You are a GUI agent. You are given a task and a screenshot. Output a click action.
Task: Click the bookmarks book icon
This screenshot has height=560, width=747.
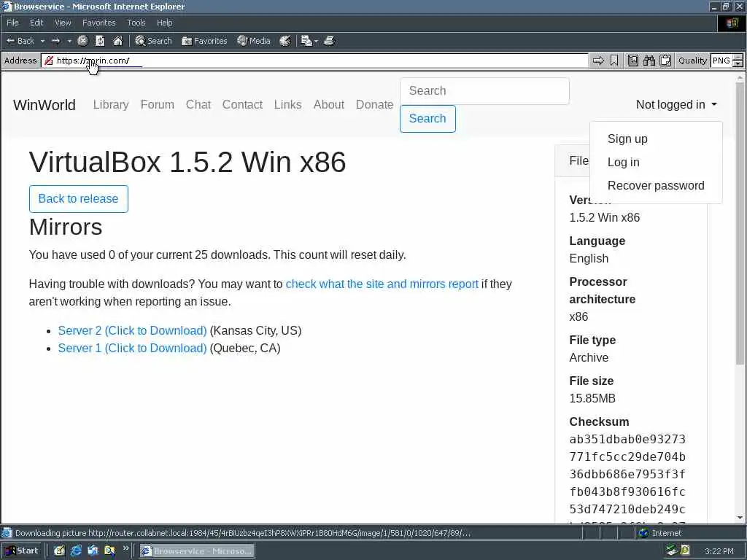pyautogui.click(x=632, y=61)
